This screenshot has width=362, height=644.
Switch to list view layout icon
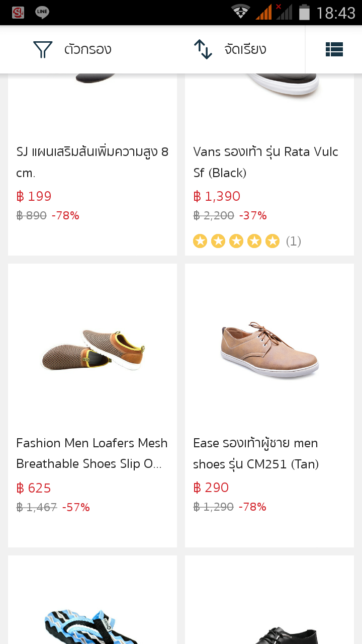click(334, 49)
